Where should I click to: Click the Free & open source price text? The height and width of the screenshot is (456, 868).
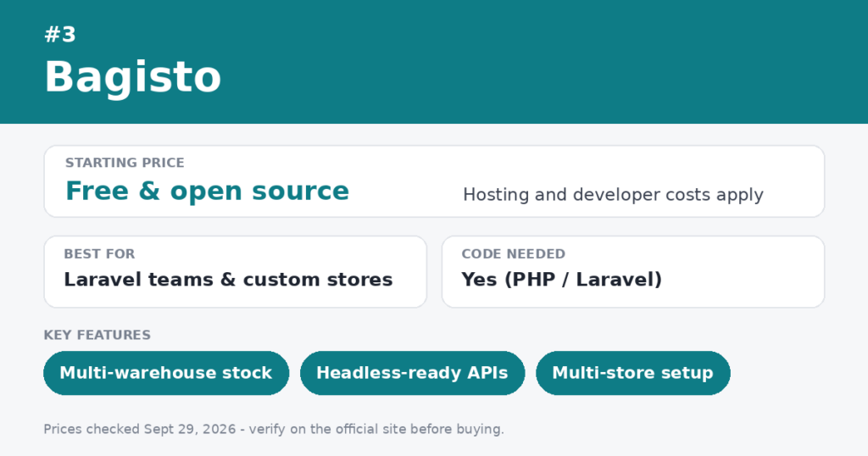tap(208, 191)
